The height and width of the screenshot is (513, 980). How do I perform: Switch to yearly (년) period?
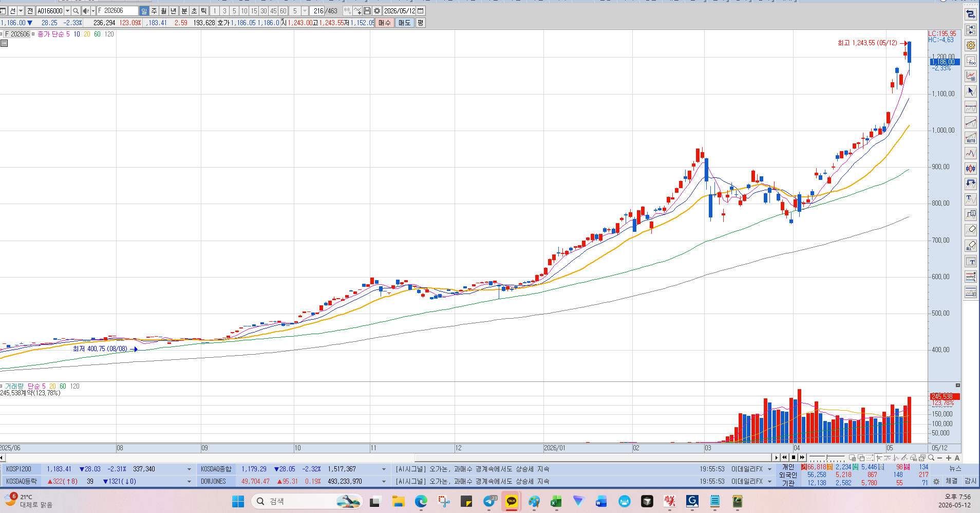[174, 11]
